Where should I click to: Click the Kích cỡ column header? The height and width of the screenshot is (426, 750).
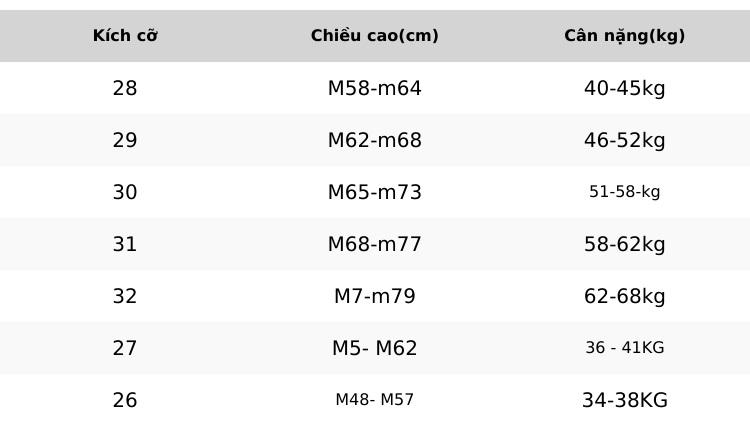125,35
